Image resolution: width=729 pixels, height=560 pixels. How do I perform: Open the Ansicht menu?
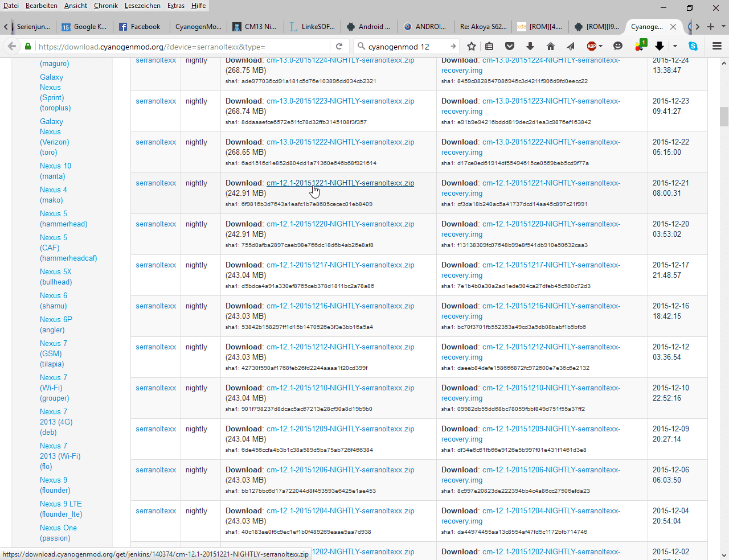tap(76, 6)
